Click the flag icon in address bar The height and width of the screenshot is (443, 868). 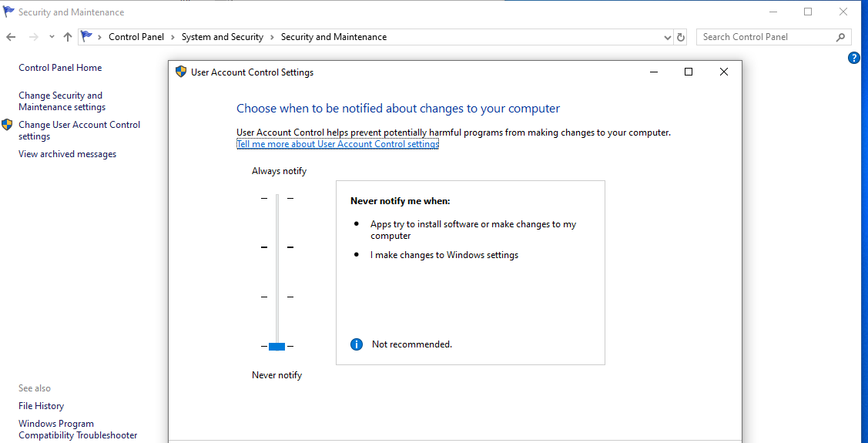tap(86, 37)
